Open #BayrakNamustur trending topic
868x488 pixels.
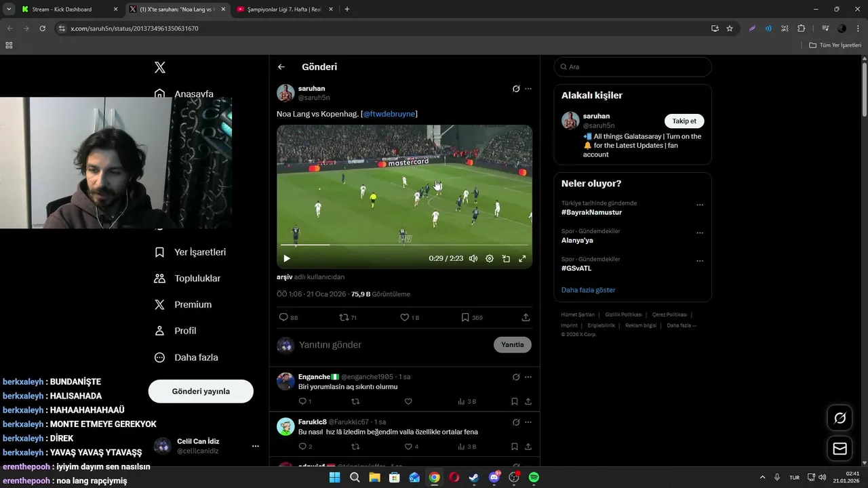(x=591, y=212)
